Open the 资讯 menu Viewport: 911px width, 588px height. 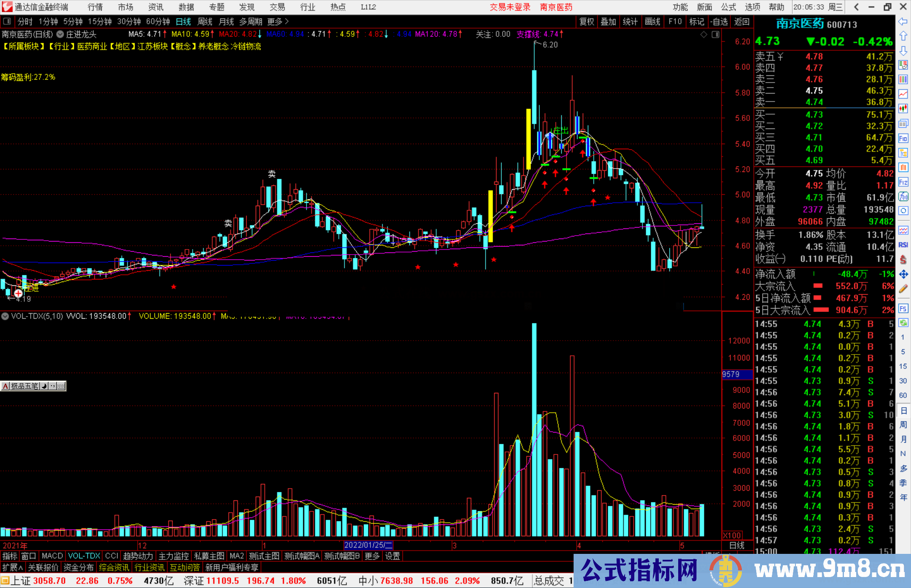click(156, 7)
